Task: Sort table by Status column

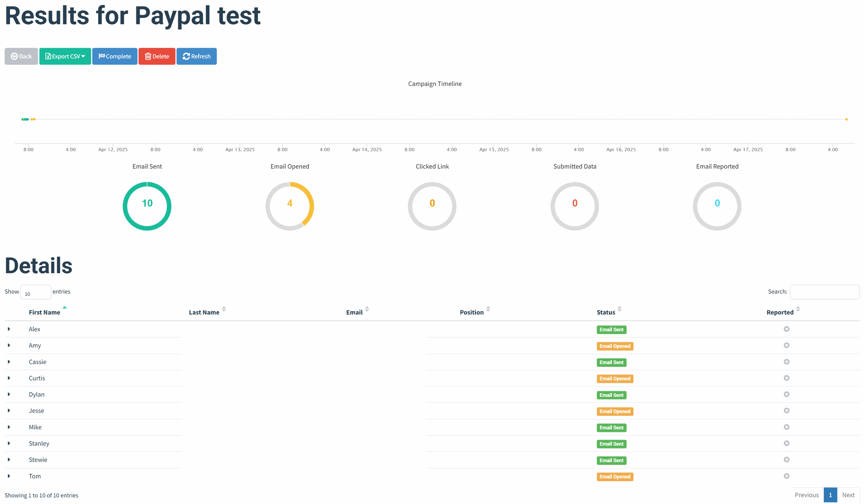Action: [606, 312]
